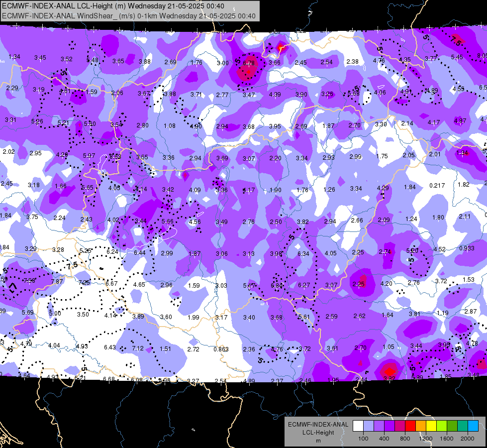Click the wind shear value 7.87
This screenshot has height=448, width=487.
tap(57, 281)
